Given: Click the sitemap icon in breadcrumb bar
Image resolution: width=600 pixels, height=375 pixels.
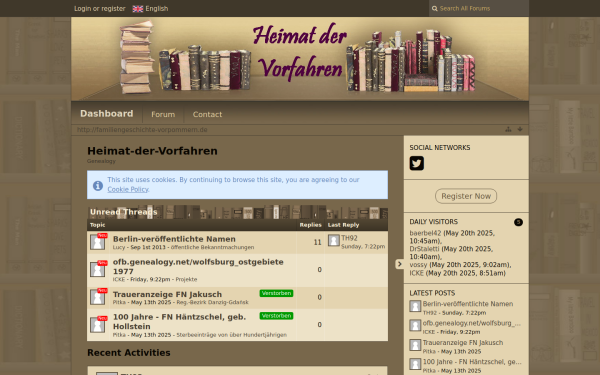Looking at the screenshot, I should [x=508, y=129].
